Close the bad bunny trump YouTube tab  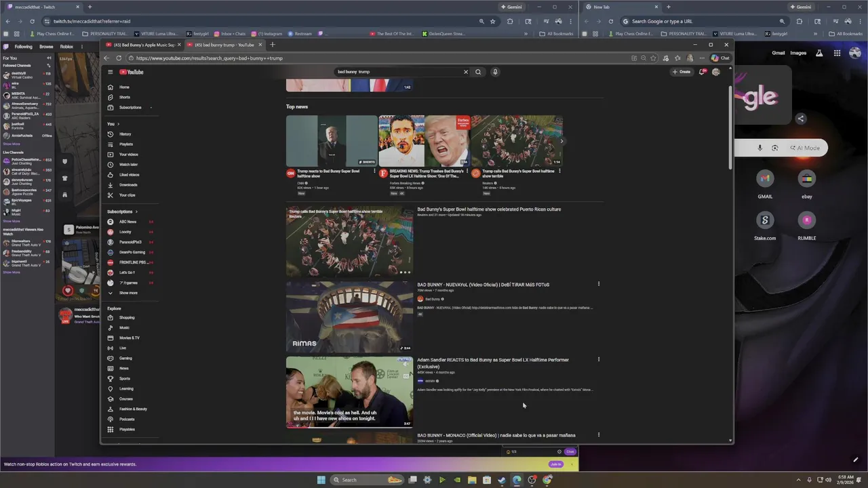[260, 45]
